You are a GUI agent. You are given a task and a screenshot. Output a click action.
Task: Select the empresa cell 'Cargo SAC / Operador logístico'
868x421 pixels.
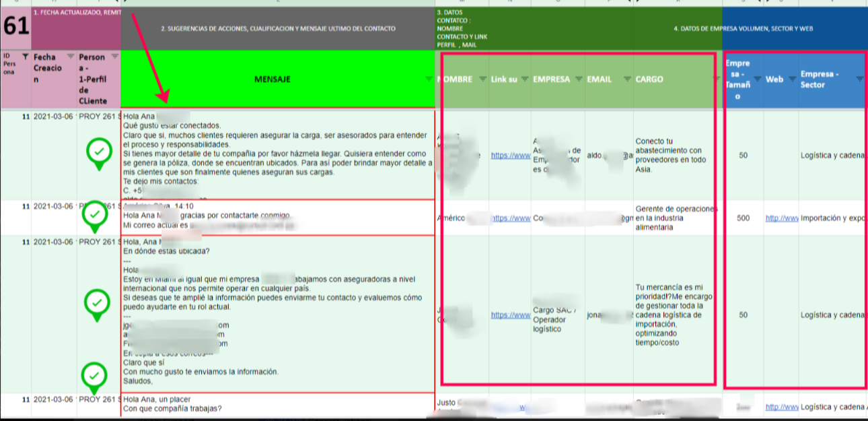pyautogui.click(x=558, y=314)
